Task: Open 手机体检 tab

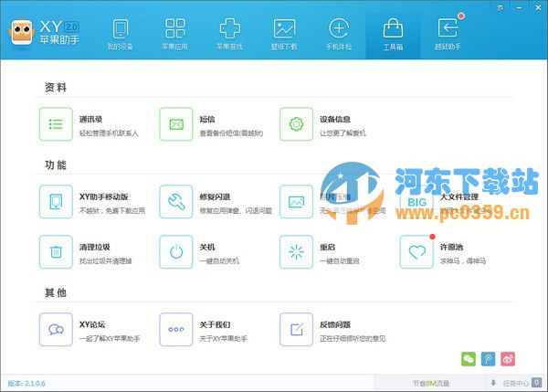Action: pos(339,35)
